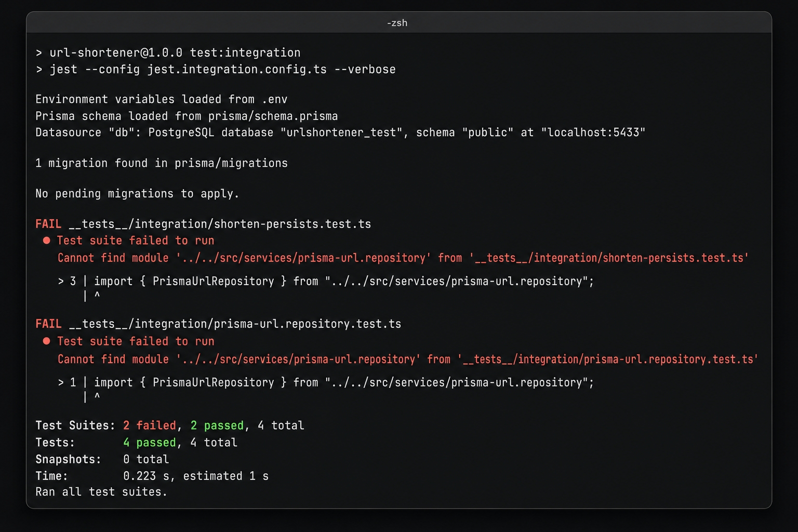The width and height of the screenshot is (798, 532).
Task: Click red bullet under prisma-url.repository.test.ts
Action: 47,341
